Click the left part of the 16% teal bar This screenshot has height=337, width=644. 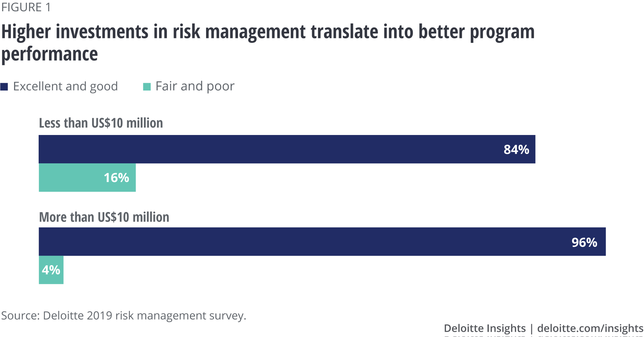click(x=64, y=178)
